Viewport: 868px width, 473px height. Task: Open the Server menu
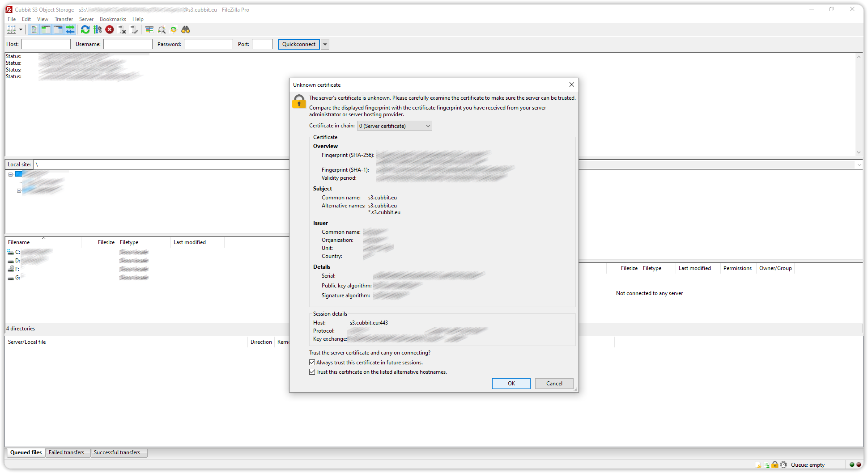coord(86,19)
